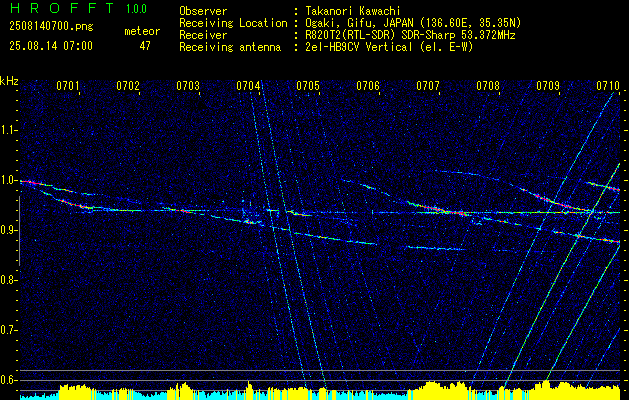The height and width of the screenshot is (400, 629).
Task: Click the version number 1.0.0
Action: point(136,9)
